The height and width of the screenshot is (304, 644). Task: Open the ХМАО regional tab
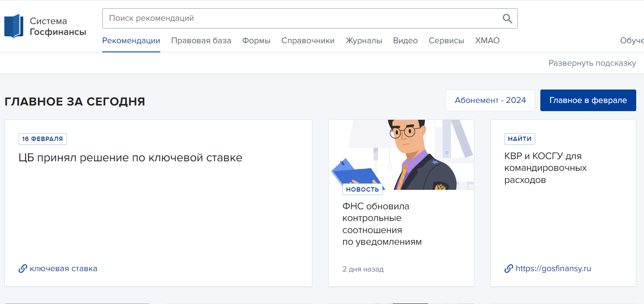487,41
